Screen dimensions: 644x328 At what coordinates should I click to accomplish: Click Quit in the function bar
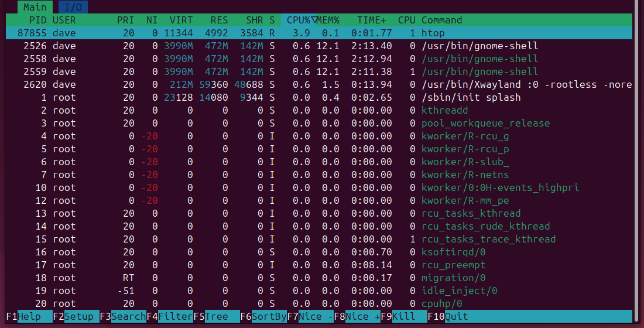pos(456,316)
